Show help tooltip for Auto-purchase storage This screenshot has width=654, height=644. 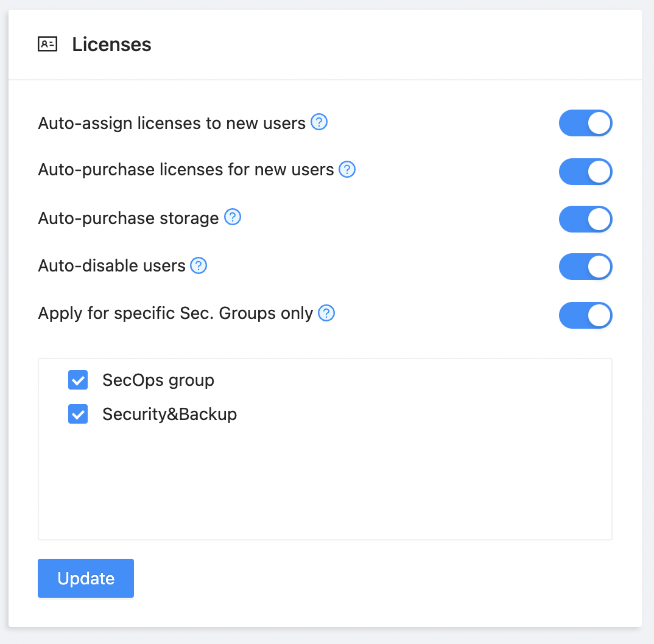pyautogui.click(x=233, y=217)
